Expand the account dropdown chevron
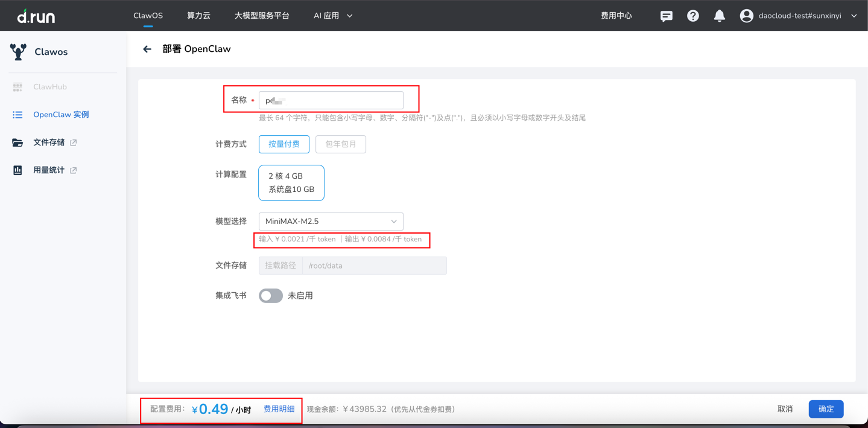The height and width of the screenshot is (428, 868). tap(854, 16)
